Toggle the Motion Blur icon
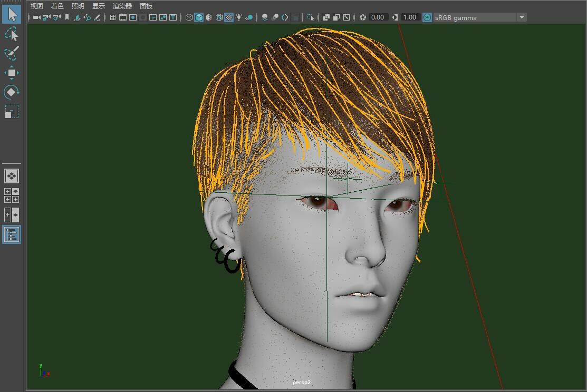587x392 pixels. tap(275, 17)
